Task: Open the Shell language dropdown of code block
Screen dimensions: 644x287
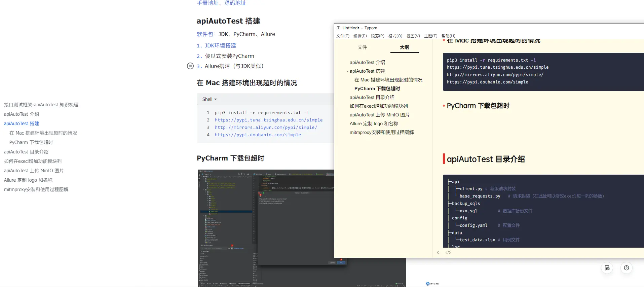Action: tap(210, 99)
